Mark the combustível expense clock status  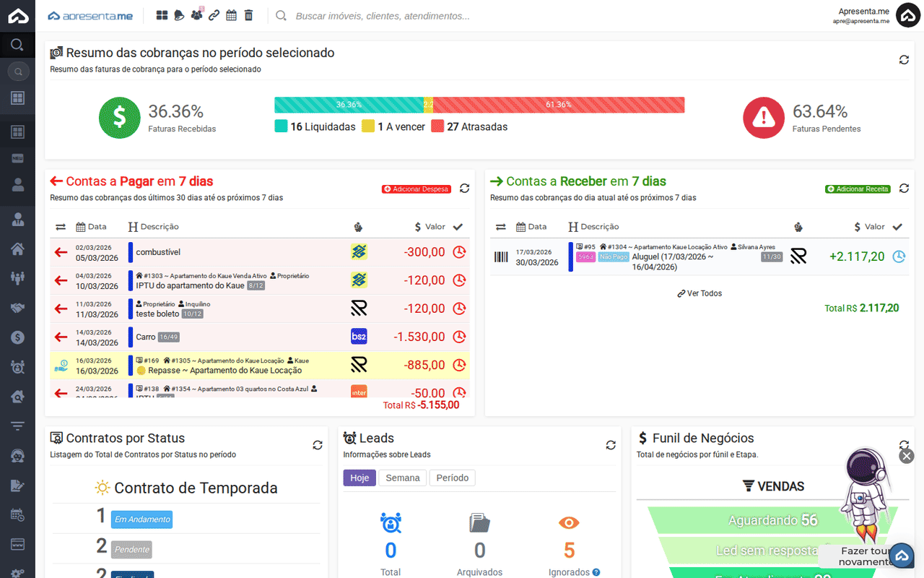[x=459, y=252]
